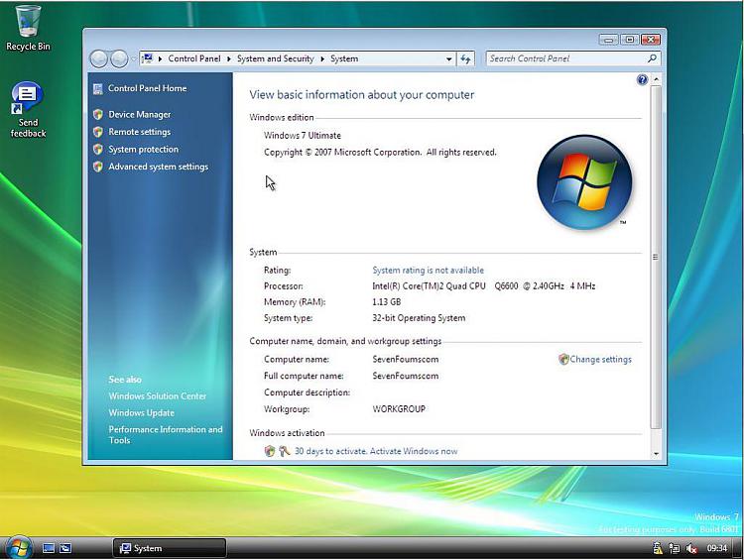This screenshot has height=560, width=744.
Task: Click the processor value Intel(R) Core(TM)2 Quad
Action: coord(483,286)
